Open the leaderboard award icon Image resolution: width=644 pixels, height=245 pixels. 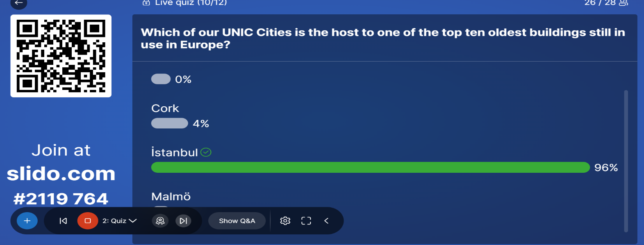click(160, 221)
